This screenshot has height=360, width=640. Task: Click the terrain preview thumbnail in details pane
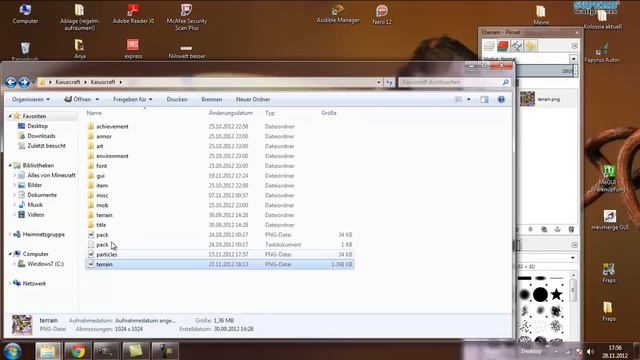[x=22, y=325]
